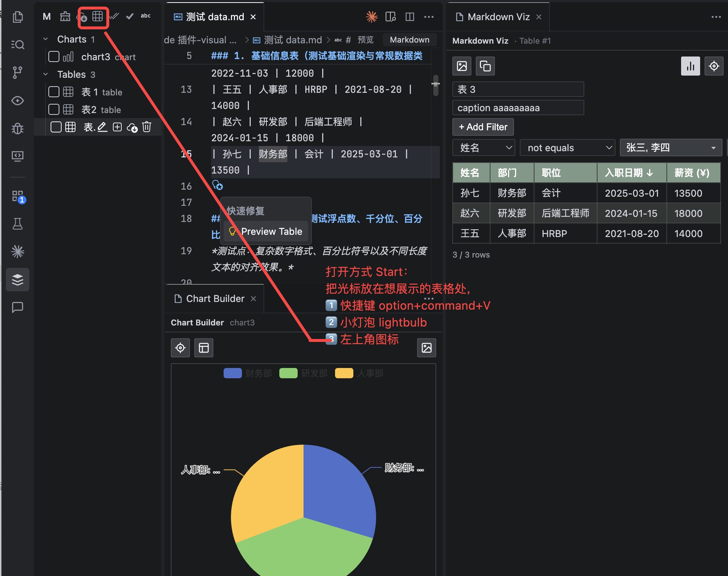The height and width of the screenshot is (576, 728).
Task: Tick the 表 3 row checkbox
Action: 56,127
